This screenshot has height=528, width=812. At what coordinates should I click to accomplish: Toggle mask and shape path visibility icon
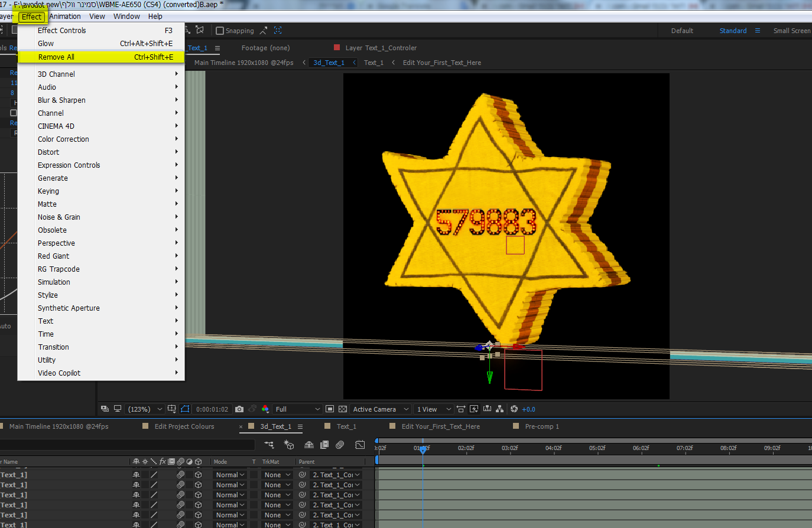[185, 409]
